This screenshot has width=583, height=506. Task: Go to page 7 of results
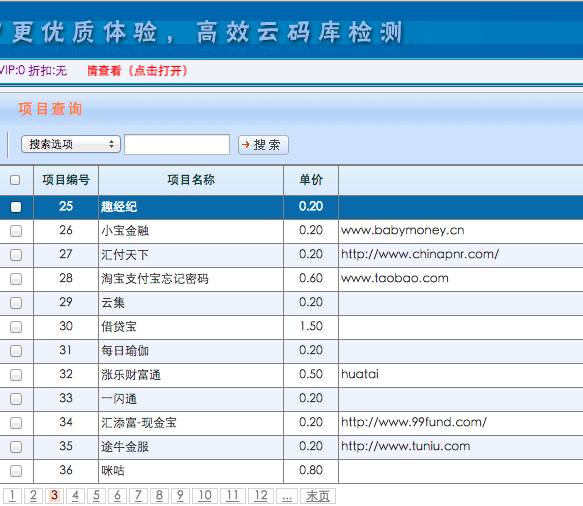(138, 496)
